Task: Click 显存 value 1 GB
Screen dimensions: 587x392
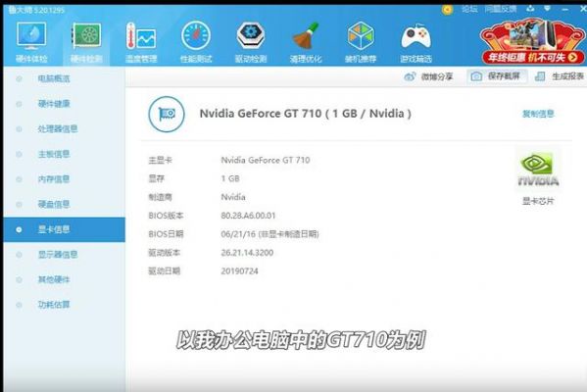Action: point(230,178)
